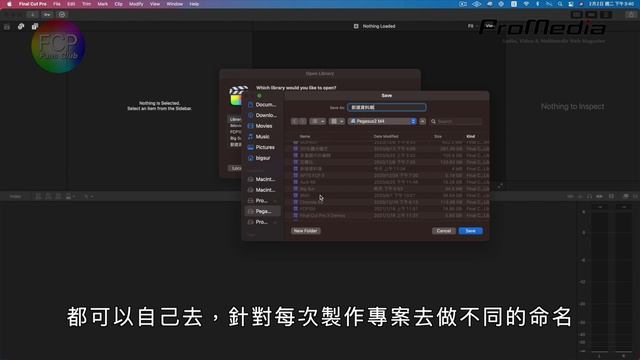This screenshot has width=640, height=360.
Task: Toggle the Browser panel layout icon
Action: coord(576,15)
